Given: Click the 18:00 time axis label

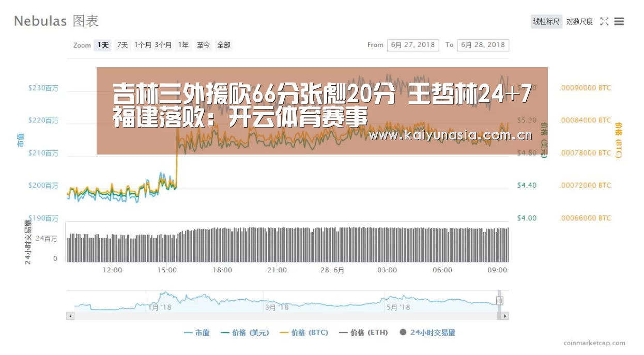Looking at the screenshot, I should coord(222,270).
